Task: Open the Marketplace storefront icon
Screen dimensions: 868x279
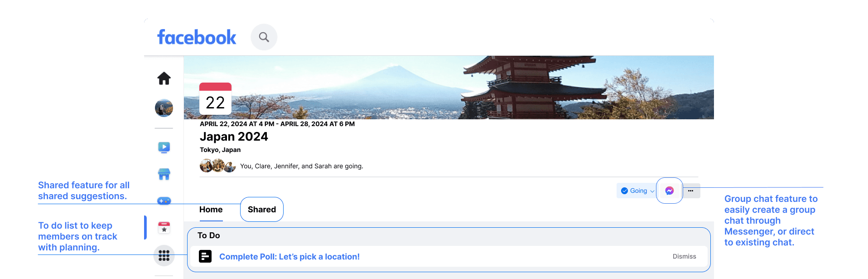Action: [x=164, y=174]
